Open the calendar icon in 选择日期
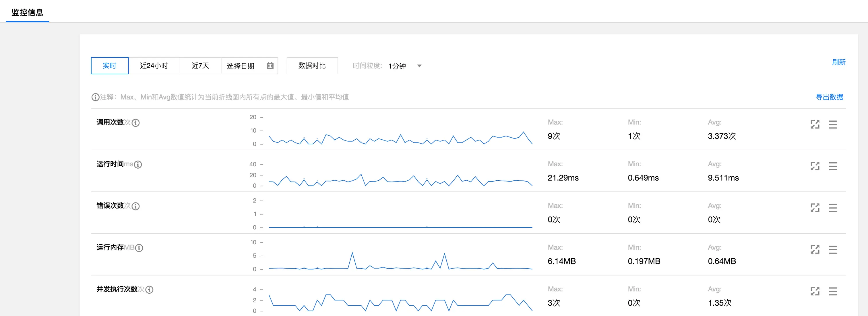The width and height of the screenshot is (868, 316). (x=270, y=66)
